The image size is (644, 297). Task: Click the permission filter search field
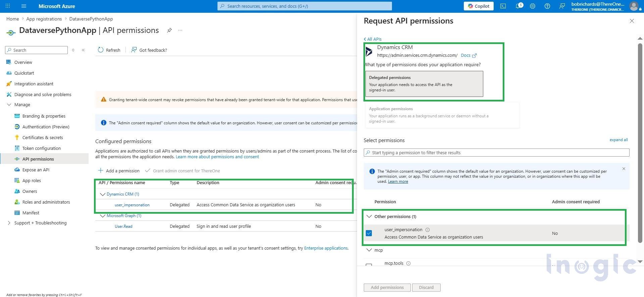(496, 153)
